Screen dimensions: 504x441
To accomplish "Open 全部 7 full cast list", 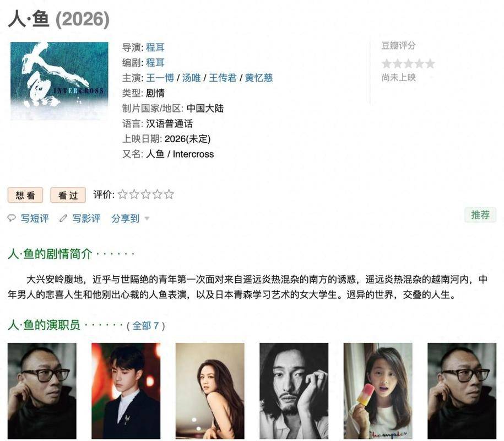I will coord(146,326).
